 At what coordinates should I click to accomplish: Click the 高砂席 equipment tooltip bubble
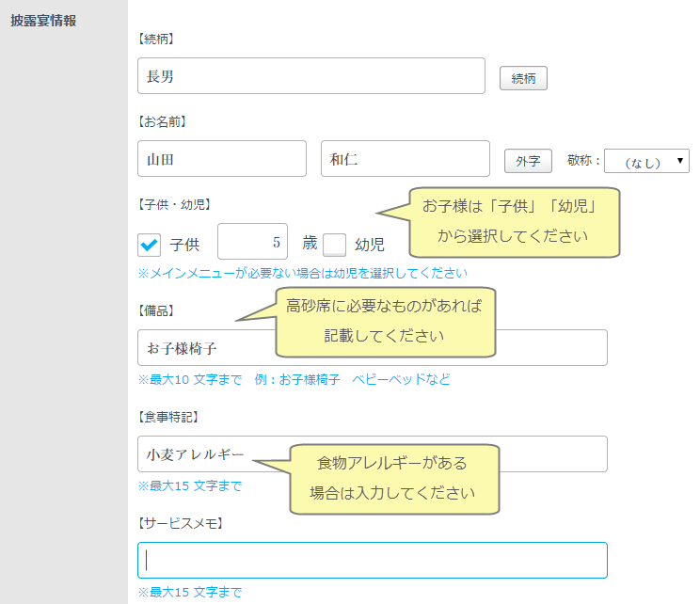pyautogui.click(x=386, y=322)
